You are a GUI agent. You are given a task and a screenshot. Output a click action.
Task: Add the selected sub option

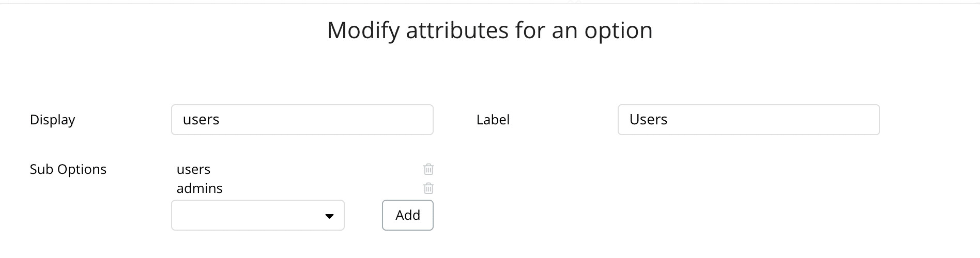point(407,215)
